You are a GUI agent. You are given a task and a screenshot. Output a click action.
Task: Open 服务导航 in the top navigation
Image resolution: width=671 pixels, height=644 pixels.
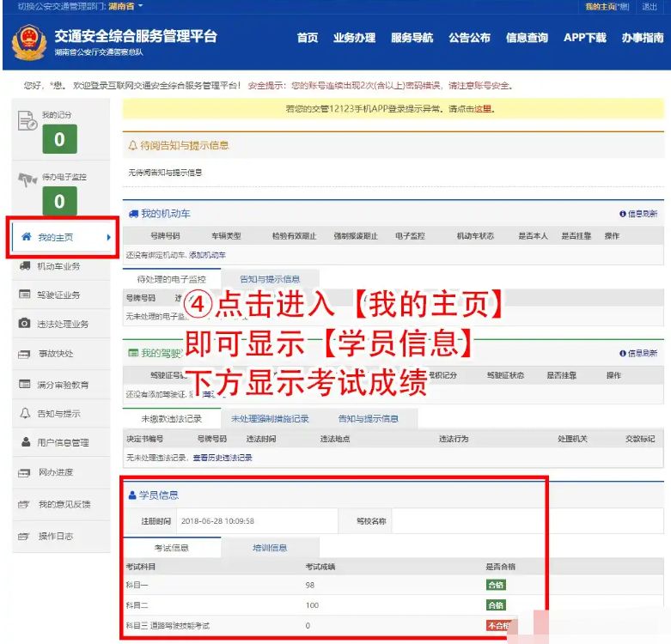pyautogui.click(x=412, y=38)
